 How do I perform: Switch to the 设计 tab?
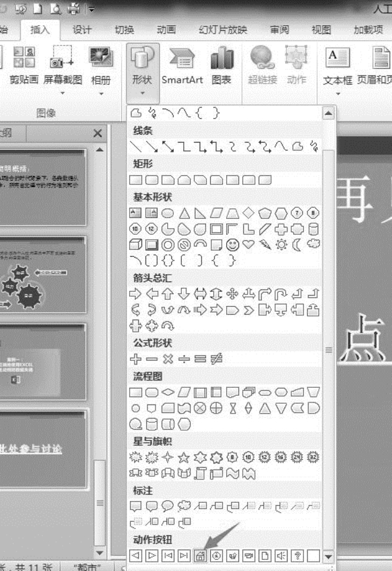coord(82,30)
